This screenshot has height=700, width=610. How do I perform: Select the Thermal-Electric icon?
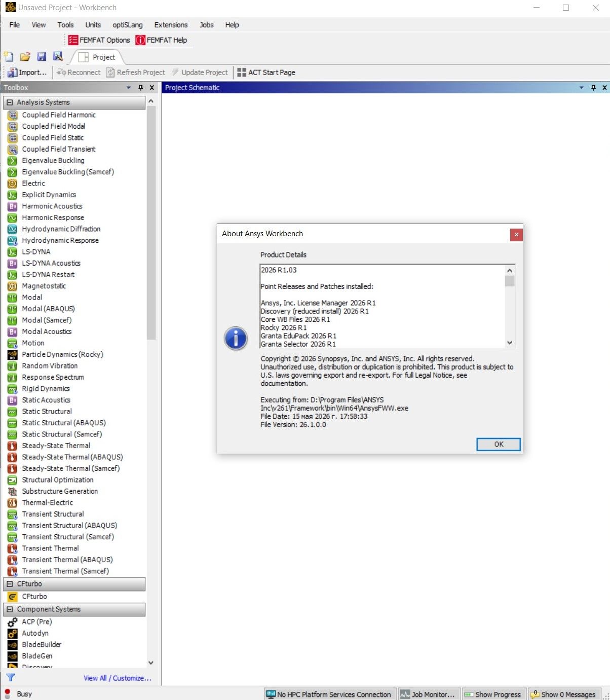[13, 503]
